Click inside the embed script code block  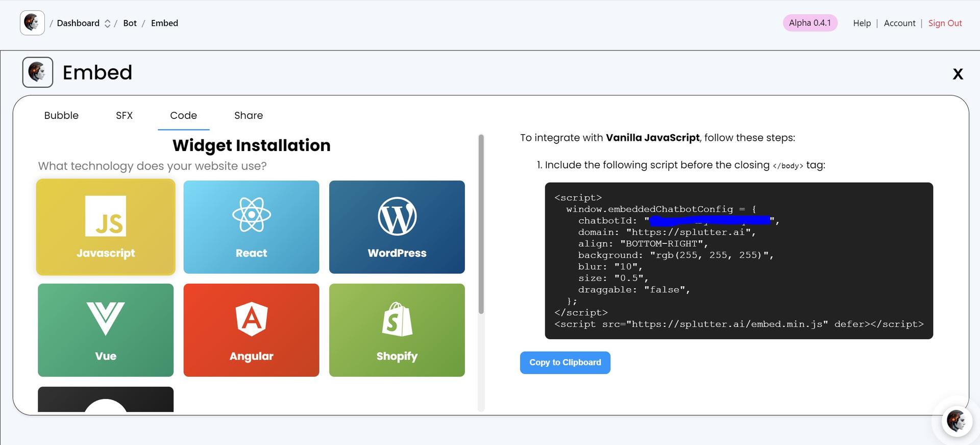coord(739,261)
